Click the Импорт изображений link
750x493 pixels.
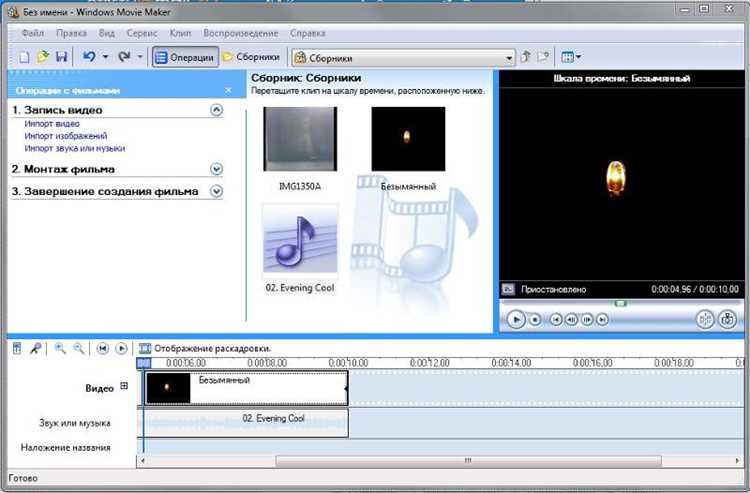point(66,136)
